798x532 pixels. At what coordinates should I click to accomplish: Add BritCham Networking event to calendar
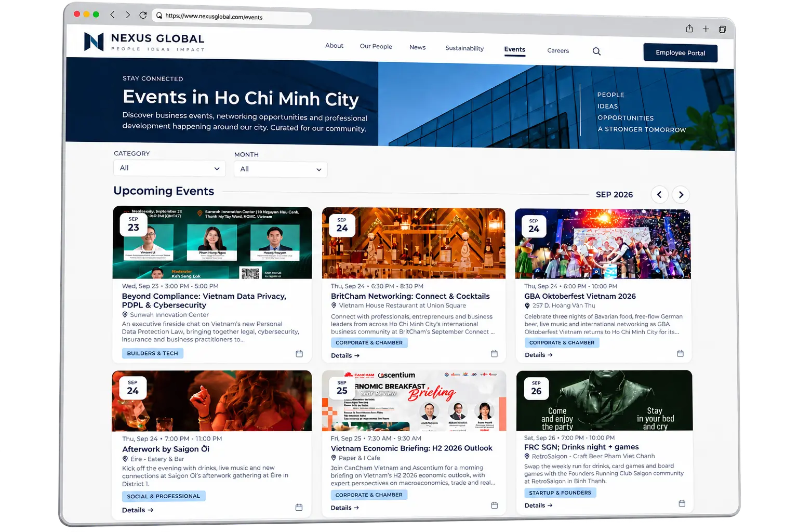[x=494, y=354]
